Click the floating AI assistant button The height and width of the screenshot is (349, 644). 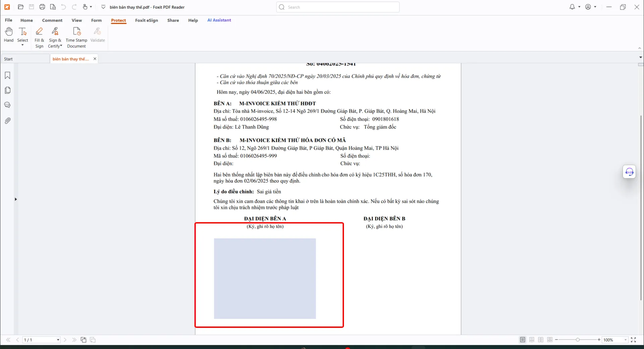point(629,172)
